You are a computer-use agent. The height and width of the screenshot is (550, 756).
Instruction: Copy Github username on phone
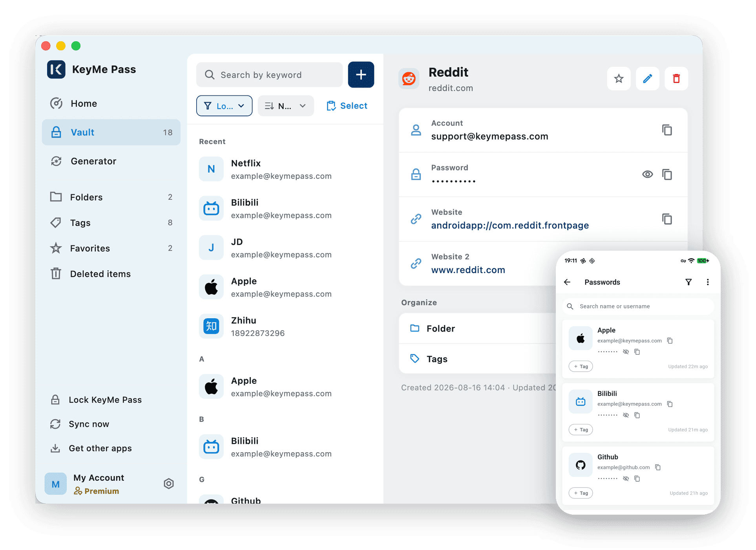(x=658, y=467)
